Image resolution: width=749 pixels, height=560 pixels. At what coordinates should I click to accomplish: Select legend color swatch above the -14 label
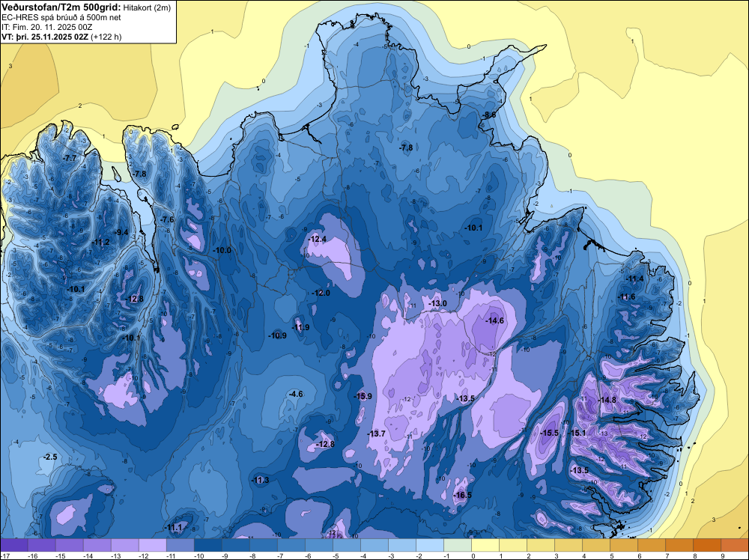97,545
